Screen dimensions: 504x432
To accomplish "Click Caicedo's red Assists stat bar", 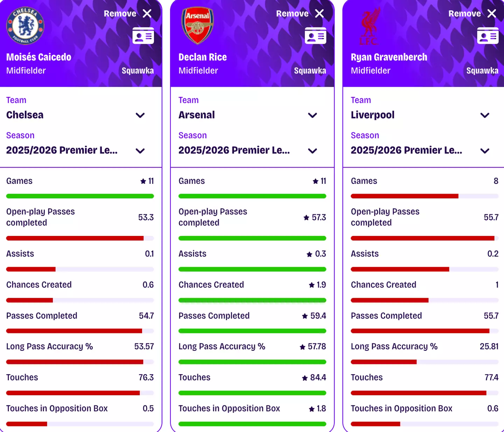I will tap(31, 269).
